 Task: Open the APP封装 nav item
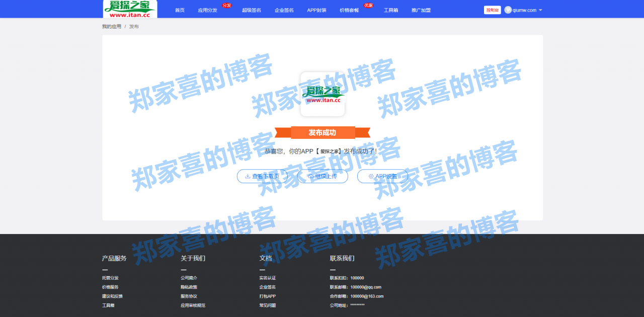(317, 10)
